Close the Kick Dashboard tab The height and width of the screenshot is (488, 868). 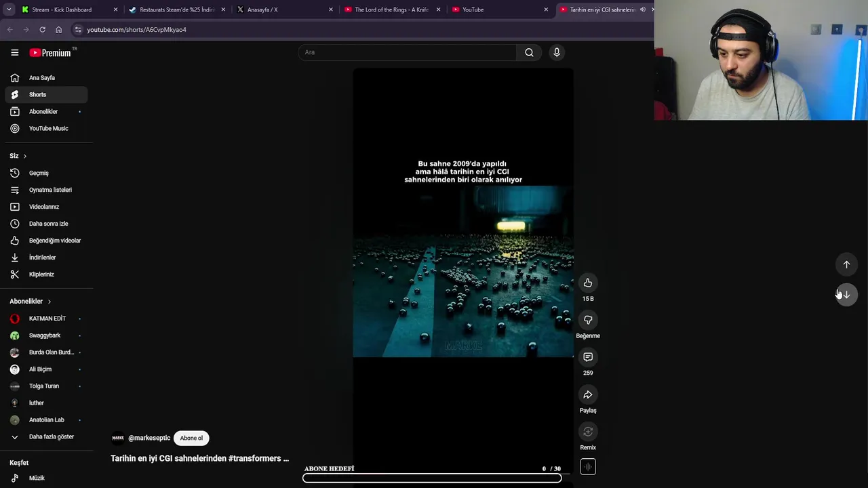(115, 9)
